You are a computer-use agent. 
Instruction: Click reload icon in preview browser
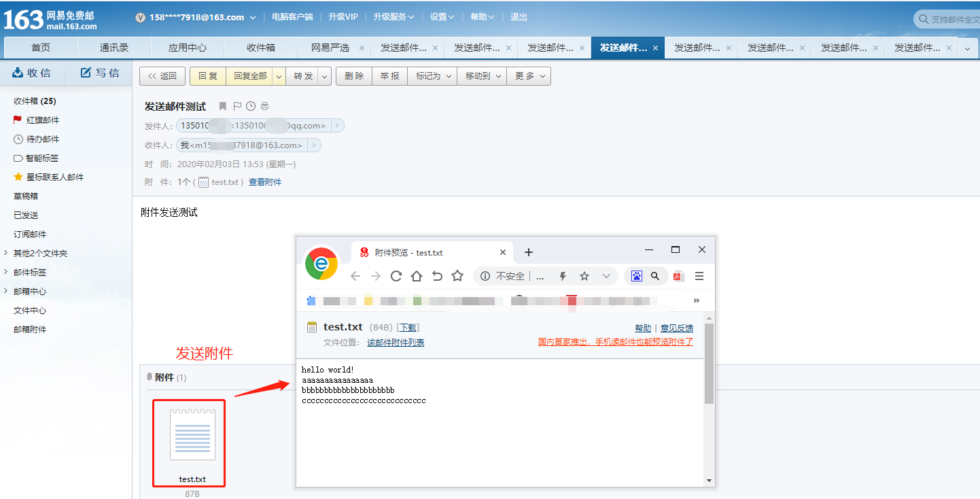(x=396, y=276)
